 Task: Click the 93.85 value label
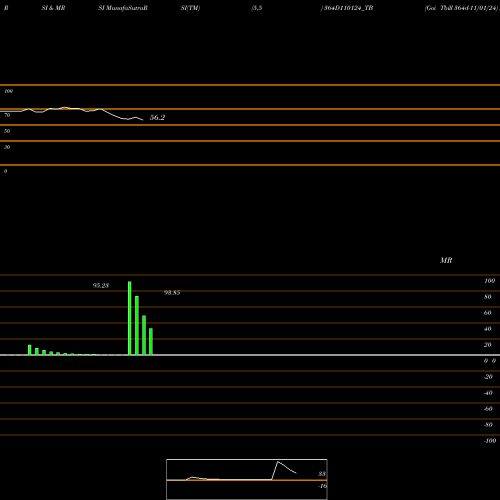[x=172, y=293]
